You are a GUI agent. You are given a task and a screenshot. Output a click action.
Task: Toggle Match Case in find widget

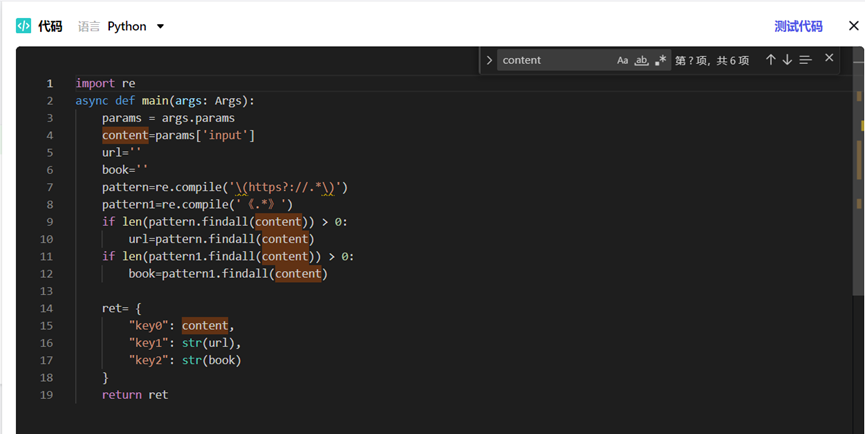(x=622, y=60)
